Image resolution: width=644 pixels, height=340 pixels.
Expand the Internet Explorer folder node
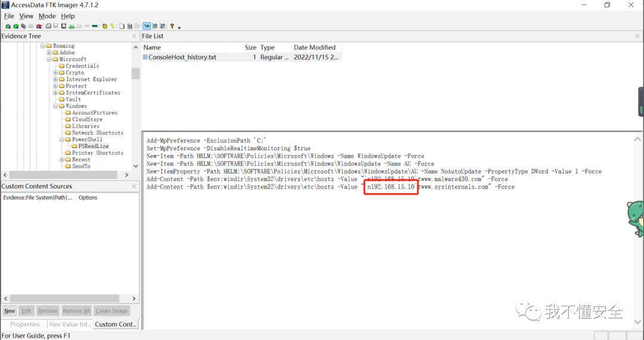pyautogui.click(x=55, y=79)
